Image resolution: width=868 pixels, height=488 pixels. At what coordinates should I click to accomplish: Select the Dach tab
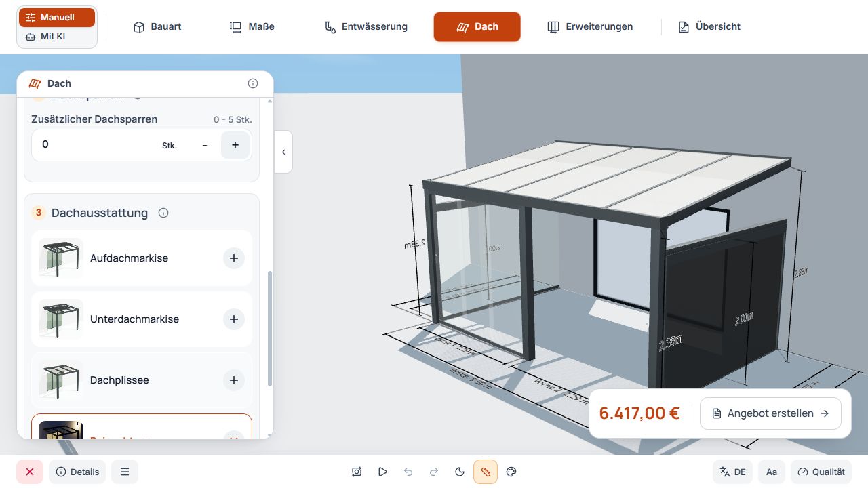[477, 27]
